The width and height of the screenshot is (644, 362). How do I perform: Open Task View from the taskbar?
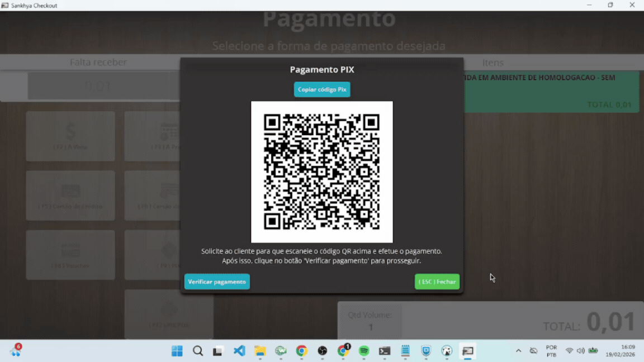point(217,351)
